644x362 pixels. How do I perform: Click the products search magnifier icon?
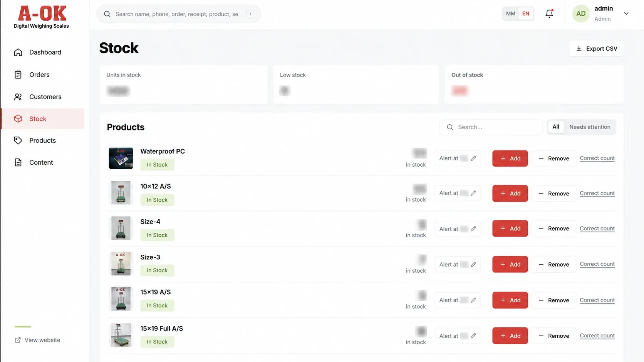coord(450,127)
